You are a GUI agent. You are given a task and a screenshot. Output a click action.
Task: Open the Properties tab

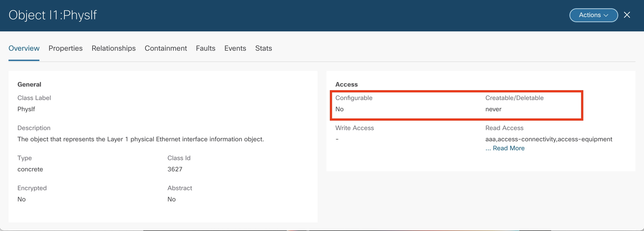click(x=66, y=48)
